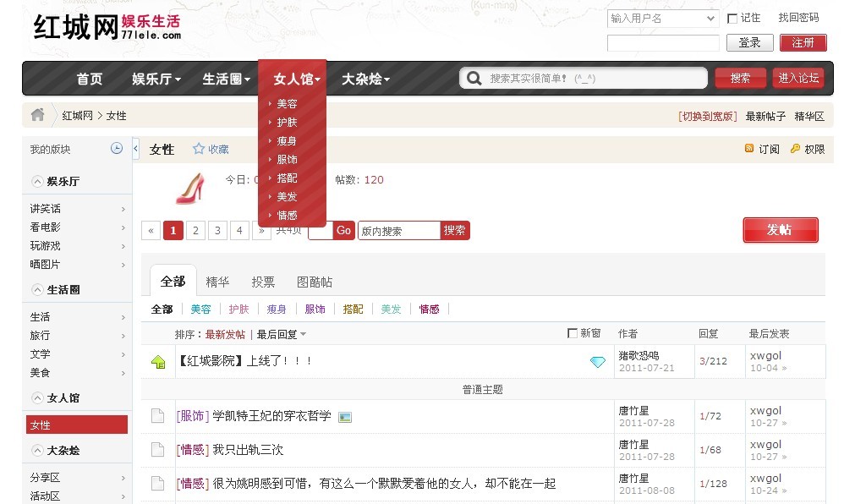Click the 版内搜索 input field
855x504 pixels.
pyautogui.click(x=399, y=230)
